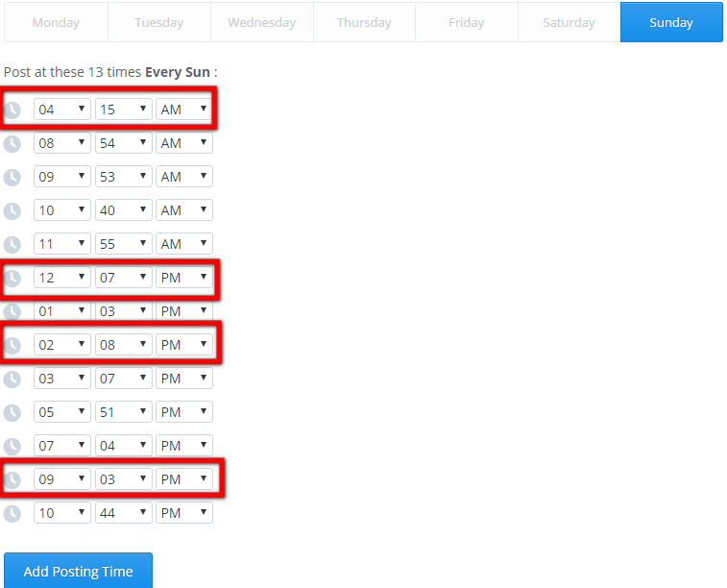This screenshot has width=727, height=588.
Task: Click the Add Posting Time button
Action: click(78, 571)
